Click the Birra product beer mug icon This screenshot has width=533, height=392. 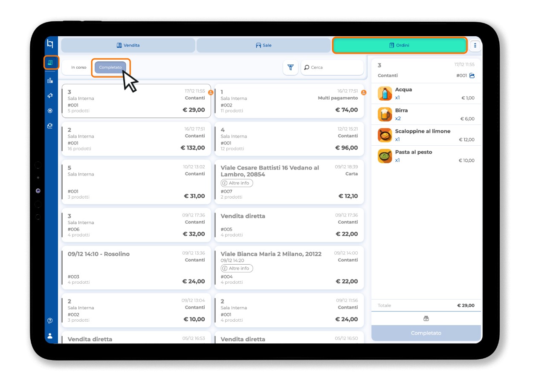click(385, 114)
